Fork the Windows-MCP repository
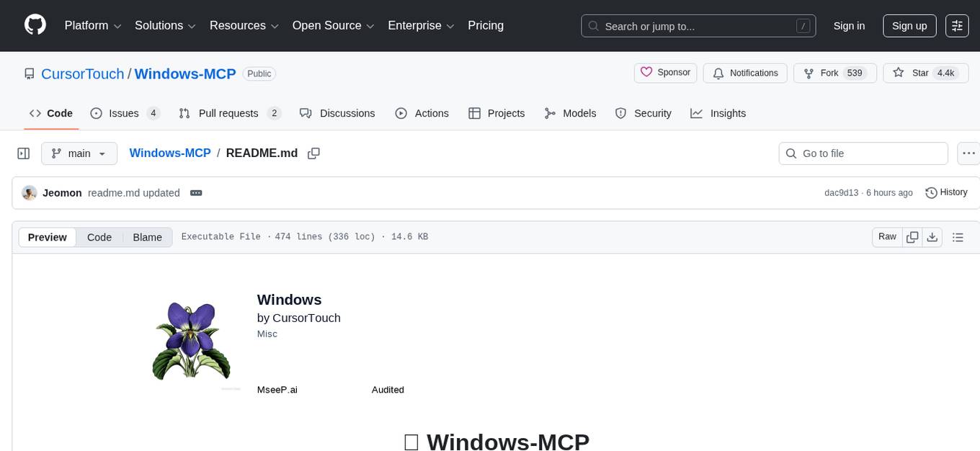This screenshot has width=980, height=451. 830,73
